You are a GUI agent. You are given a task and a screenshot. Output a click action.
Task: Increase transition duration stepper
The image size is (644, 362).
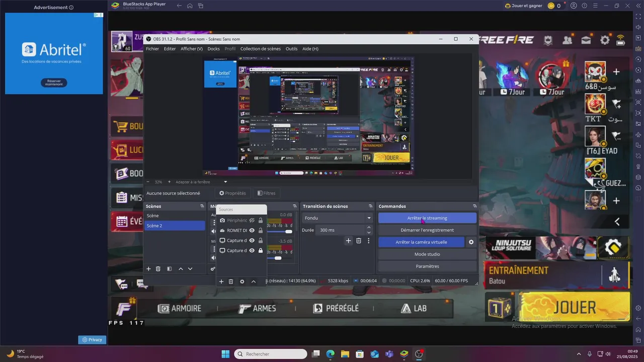click(369, 227)
